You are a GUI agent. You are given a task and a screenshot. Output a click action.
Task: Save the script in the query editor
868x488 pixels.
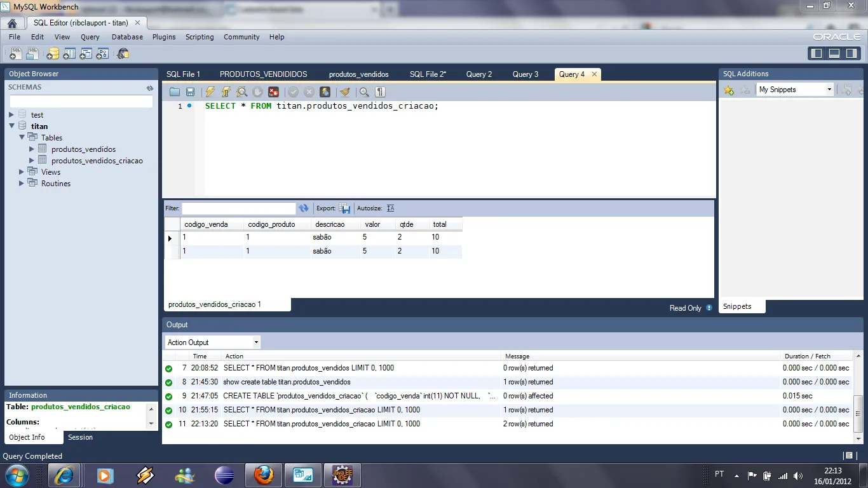pyautogui.click(x=190, y=92)
